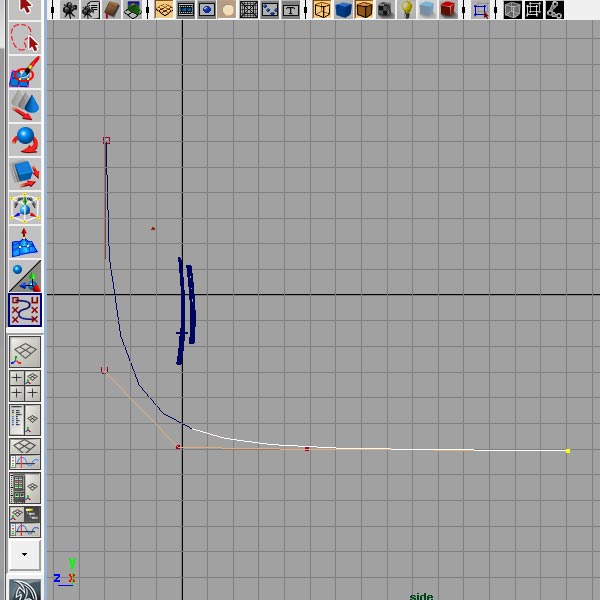The width and height of the screenshot is (600, 600).
Task: Select the Lasso selection tool
Action: [24, 38]
